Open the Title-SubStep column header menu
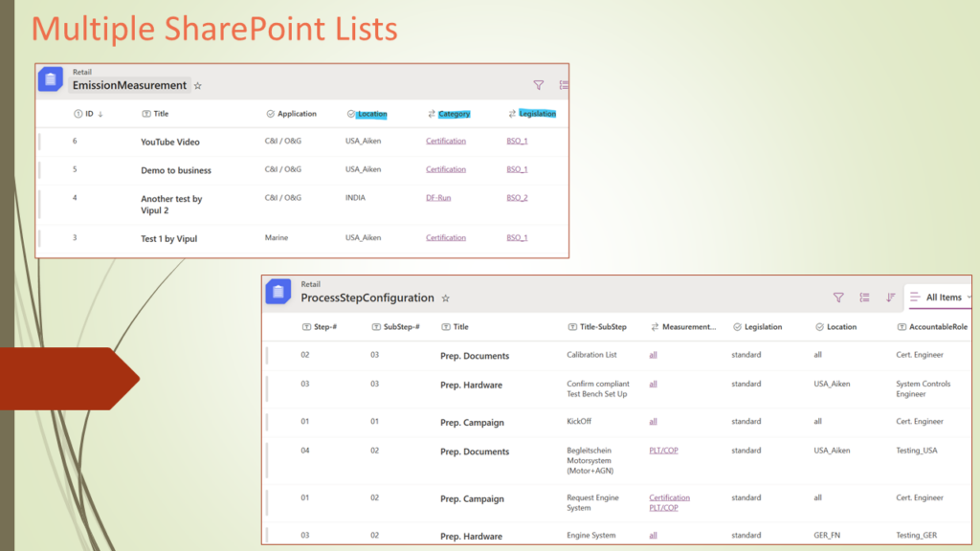Image resolution: width=980 pixels, height=551 pixels. pyautogui.click(x=597, y=327)
